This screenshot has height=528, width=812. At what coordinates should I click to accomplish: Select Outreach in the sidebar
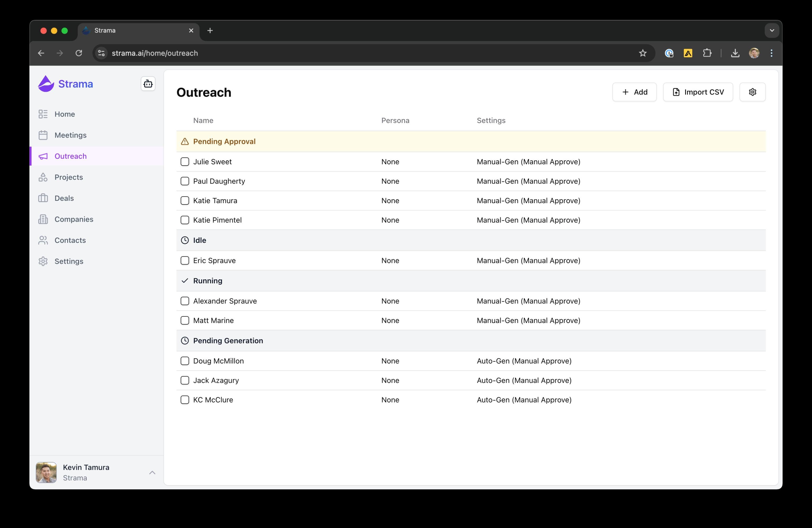96,156
